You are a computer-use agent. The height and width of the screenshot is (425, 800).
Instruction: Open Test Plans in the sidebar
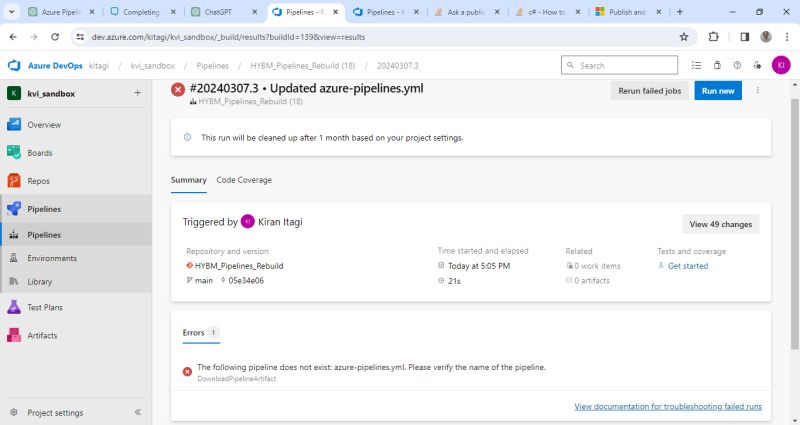click(45, 307)
